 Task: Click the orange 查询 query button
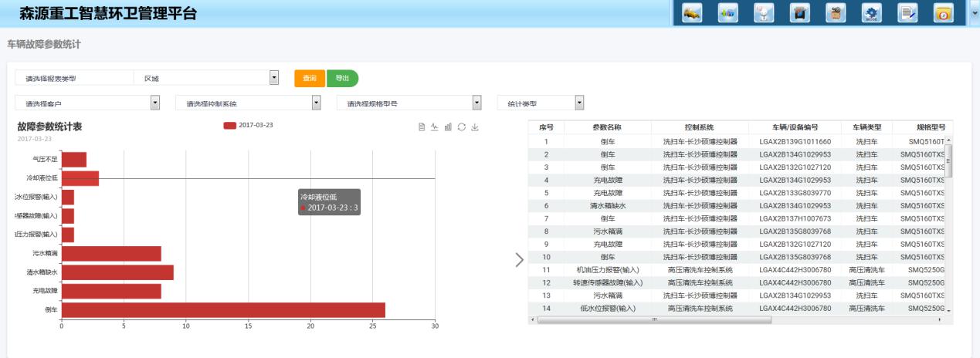point(310,78)
